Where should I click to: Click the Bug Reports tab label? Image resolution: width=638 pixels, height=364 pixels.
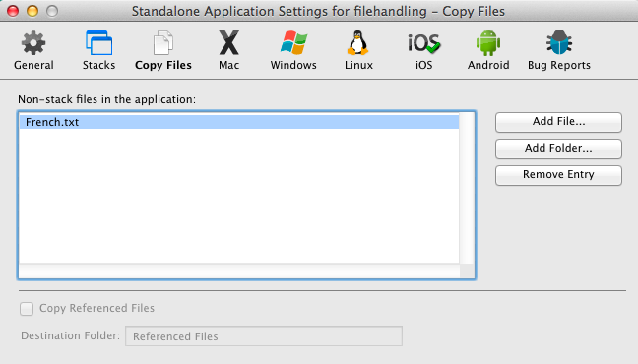click(559, 65)
